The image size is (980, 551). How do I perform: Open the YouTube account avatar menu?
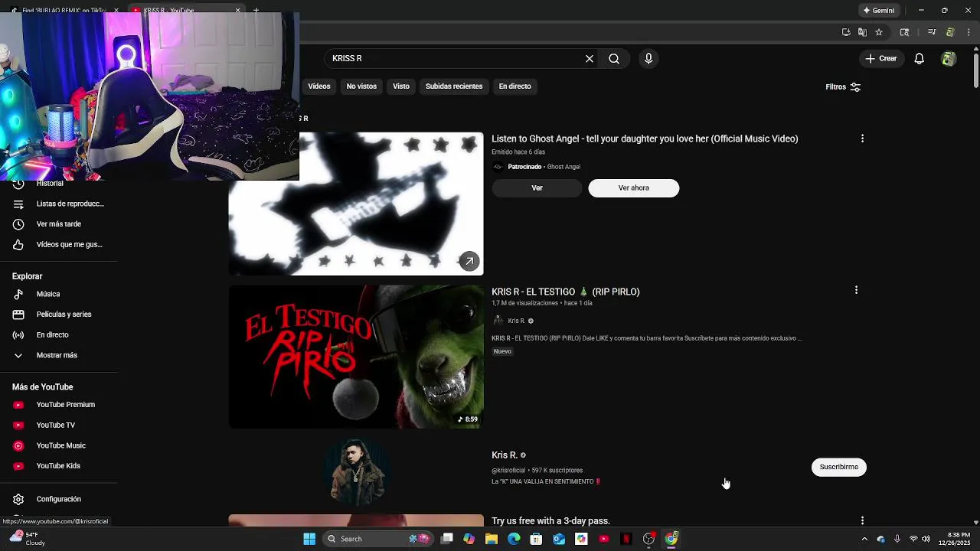[x=949, y=58]
